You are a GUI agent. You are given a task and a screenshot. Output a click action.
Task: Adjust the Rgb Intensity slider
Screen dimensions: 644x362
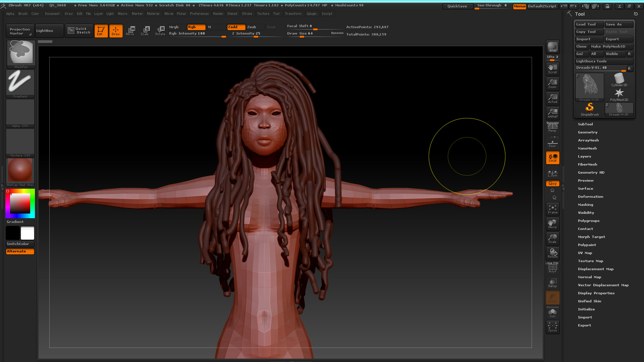click(x=197, y=34)
